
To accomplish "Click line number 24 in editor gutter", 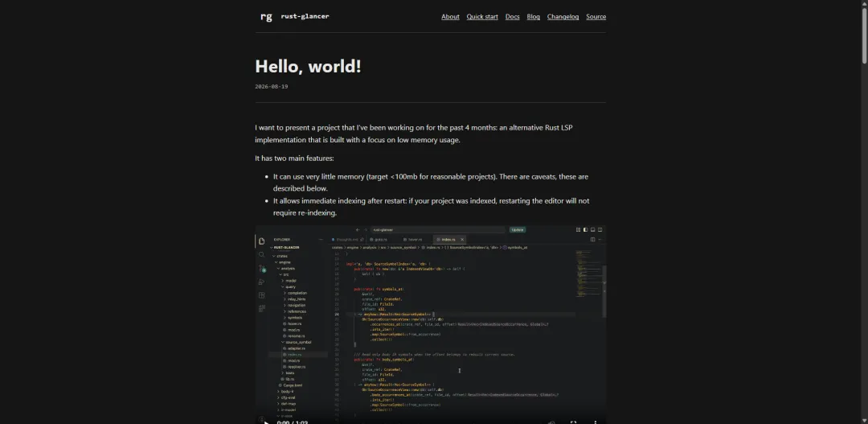I will 337,315.
